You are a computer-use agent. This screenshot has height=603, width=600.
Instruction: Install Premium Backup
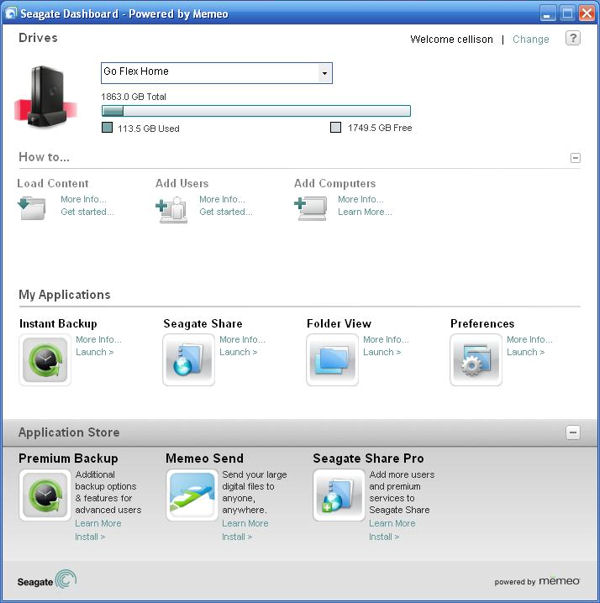coord(90,536)
